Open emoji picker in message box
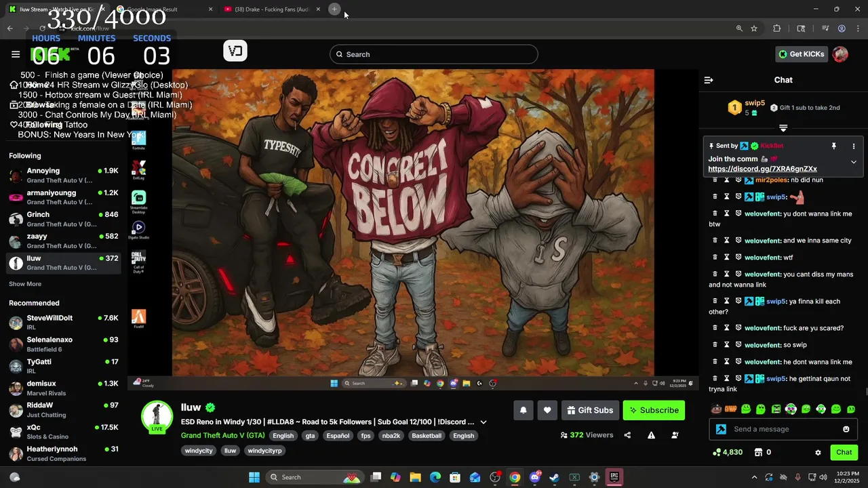Viewport: 868px width, 488px height. click(846, 429)
